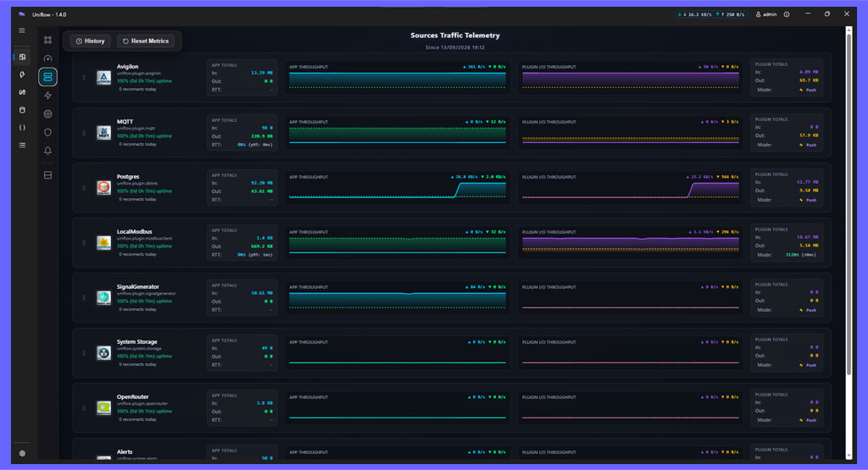This screenshot has height=470, width=868.
Task: Click the OpenRouter source name
Action: [x=133, y=396]
